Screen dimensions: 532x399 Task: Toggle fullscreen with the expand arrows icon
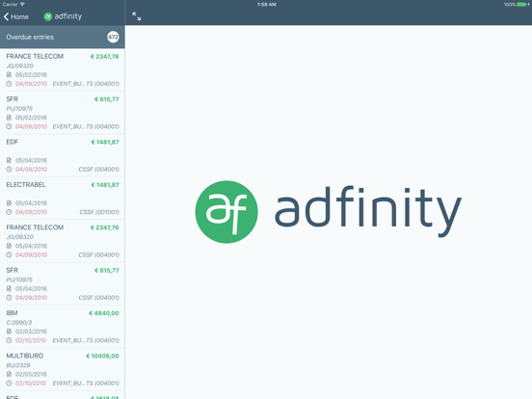click(x=137, y=16)
